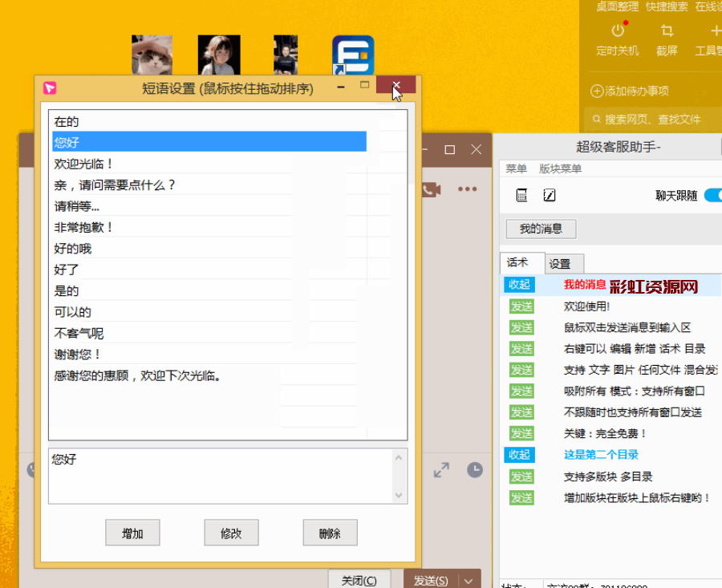Start a video call with camera icon

432,189
